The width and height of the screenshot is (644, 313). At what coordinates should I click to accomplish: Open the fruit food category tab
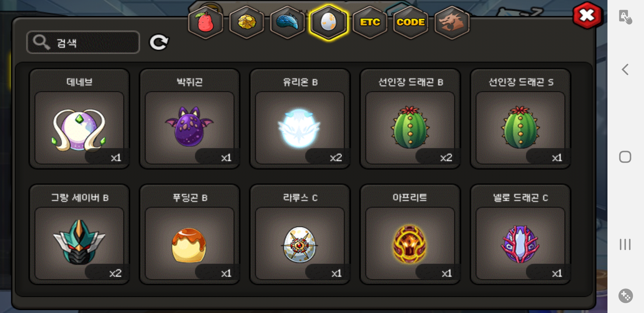206,22
